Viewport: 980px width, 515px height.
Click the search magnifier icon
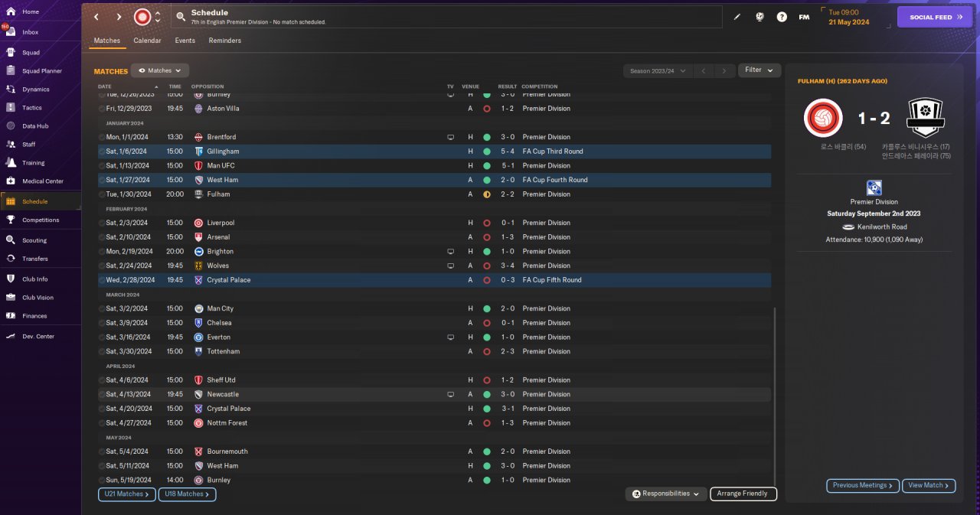click(x=181, y=16)
